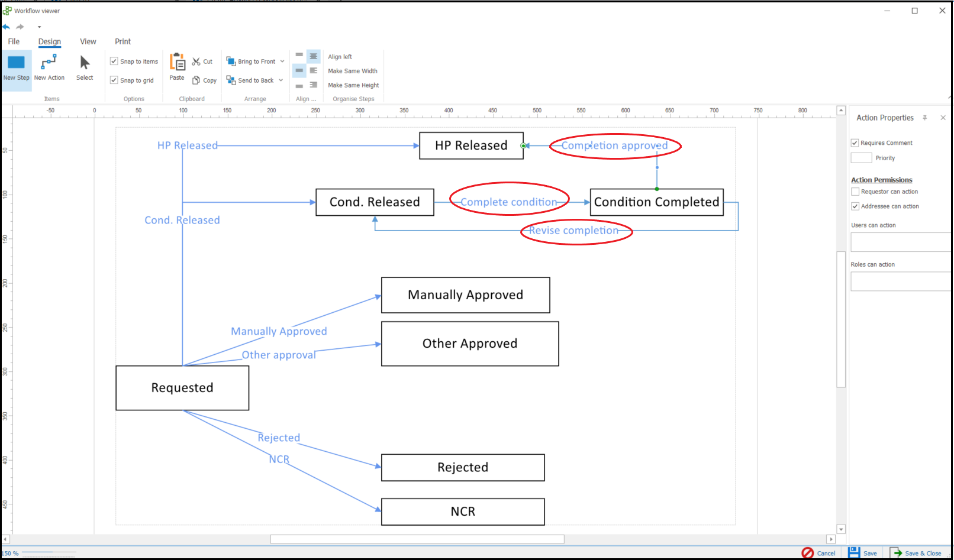Viewport: 954px width, 560px height.
Task: Switch to the View ribbon tab
Action: pos(88,41)
